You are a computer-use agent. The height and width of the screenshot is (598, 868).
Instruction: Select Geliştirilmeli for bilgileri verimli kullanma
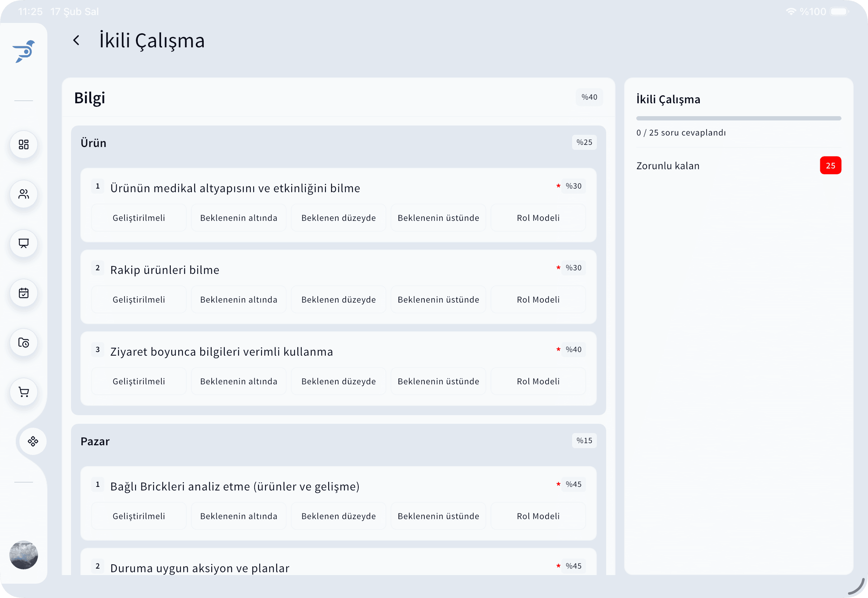139,381
